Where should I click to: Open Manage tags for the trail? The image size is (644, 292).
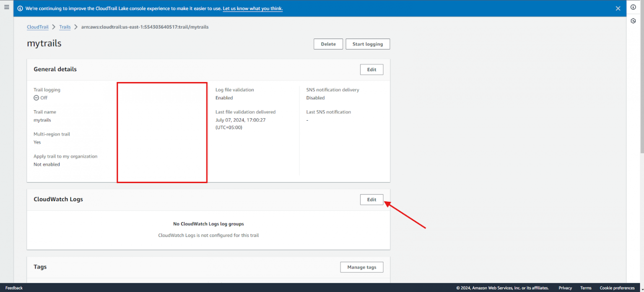361,267
